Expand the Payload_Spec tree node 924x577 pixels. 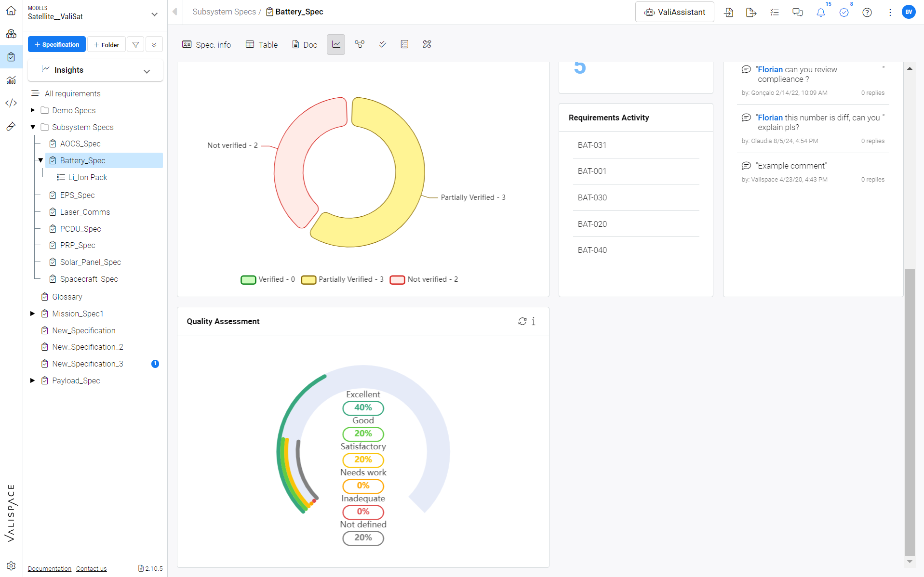(x=33, y=380)
